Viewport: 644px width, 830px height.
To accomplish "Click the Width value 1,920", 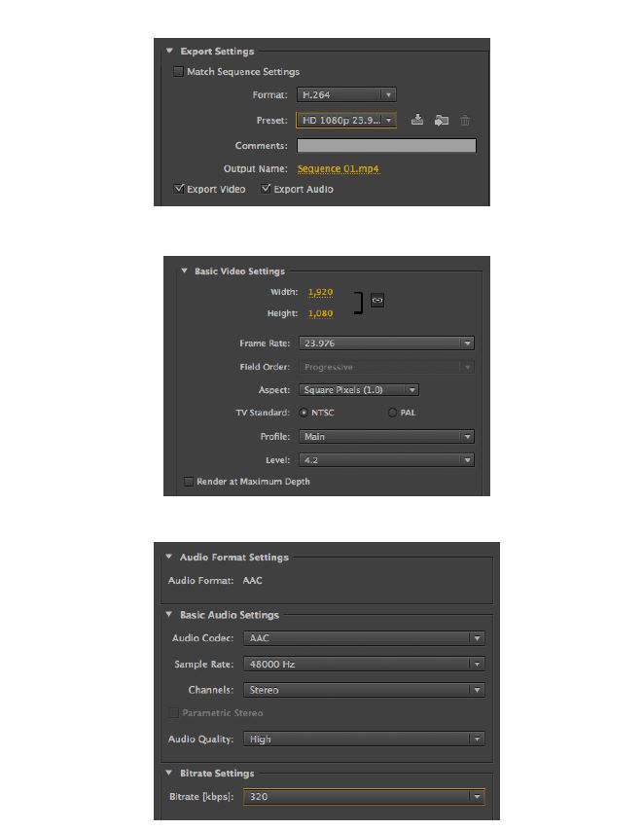I will [321, 292].
